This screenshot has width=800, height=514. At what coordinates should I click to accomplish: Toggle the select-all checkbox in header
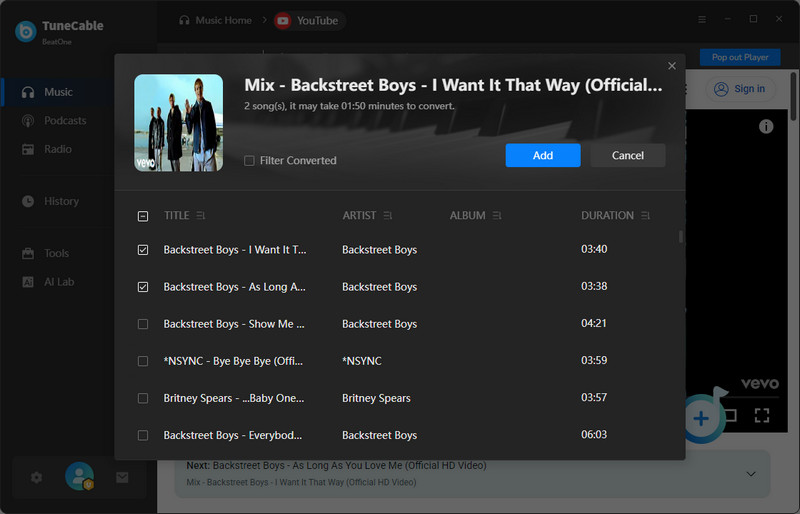point(143,216)
